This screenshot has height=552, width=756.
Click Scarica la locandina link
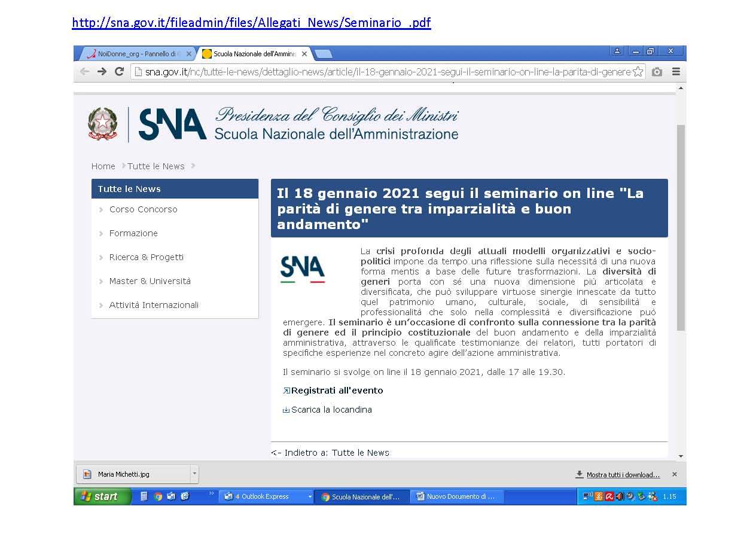(331, 410)
